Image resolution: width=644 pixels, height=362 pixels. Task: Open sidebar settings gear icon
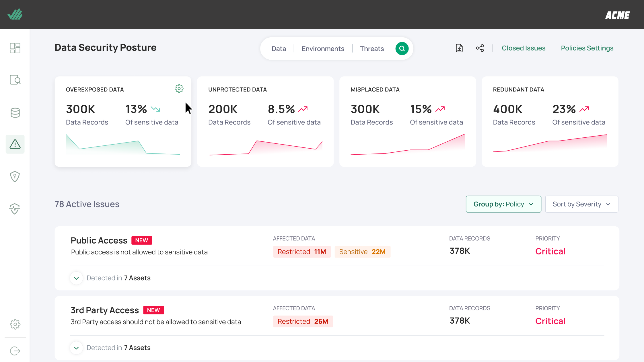pos(15,324)
